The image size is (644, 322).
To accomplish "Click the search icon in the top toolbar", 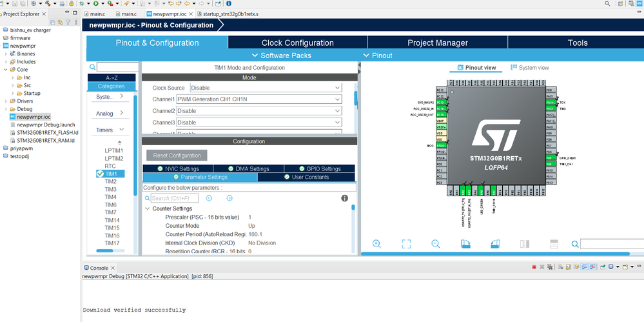I will (607, 3).
